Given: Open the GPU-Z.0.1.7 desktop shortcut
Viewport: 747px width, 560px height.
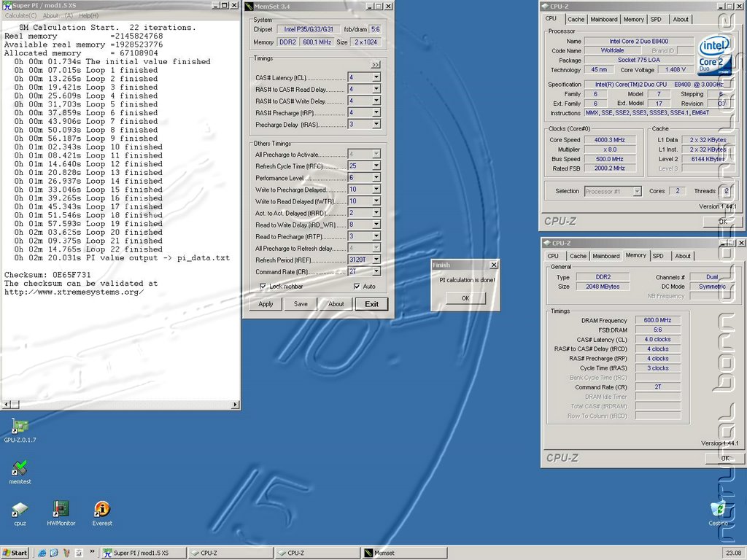Looking at the screenshot, I should 20,430.
